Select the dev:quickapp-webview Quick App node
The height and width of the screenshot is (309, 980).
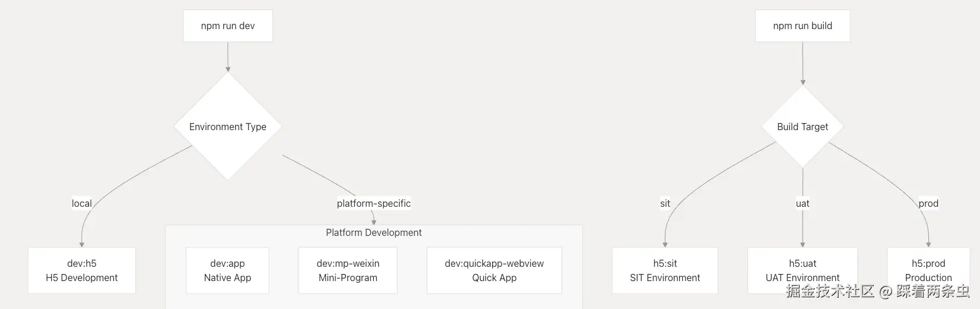pos(494,270)
